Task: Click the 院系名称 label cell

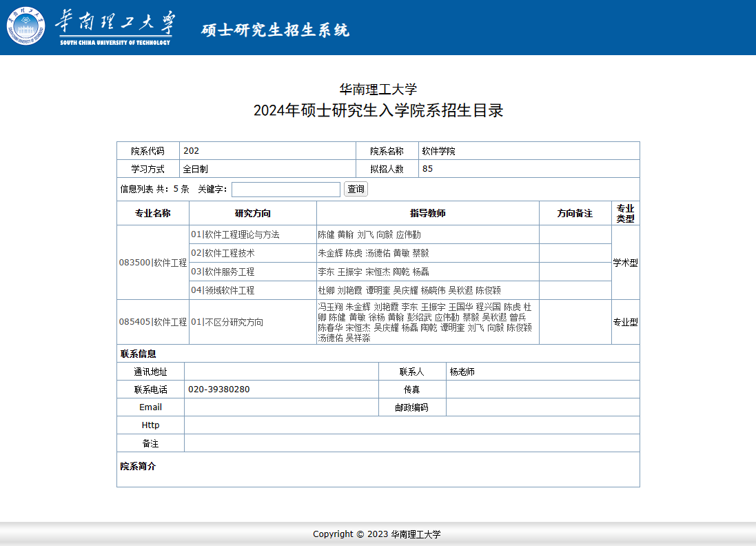Action: pos(387,151)
